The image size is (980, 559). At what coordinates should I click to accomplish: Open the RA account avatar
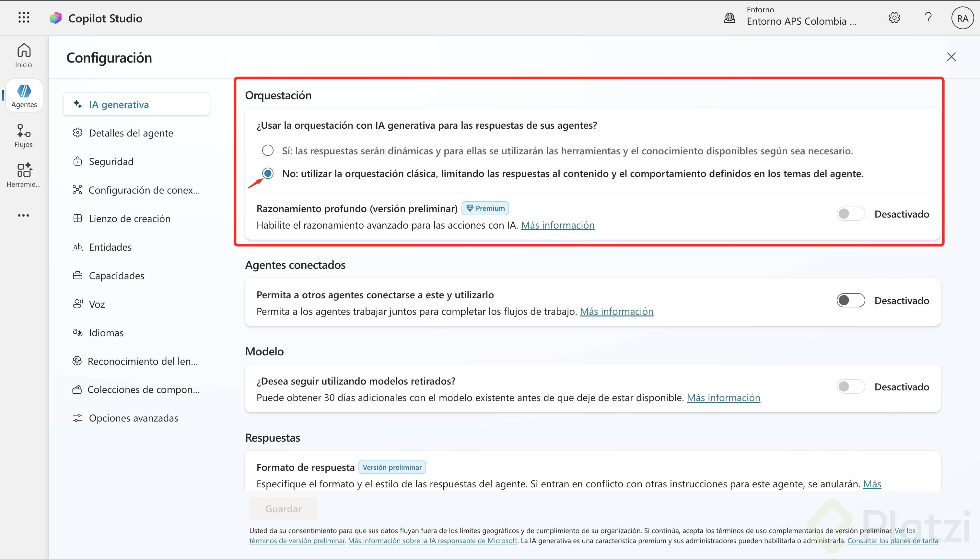pyautogui.click(x=962, y=18)
